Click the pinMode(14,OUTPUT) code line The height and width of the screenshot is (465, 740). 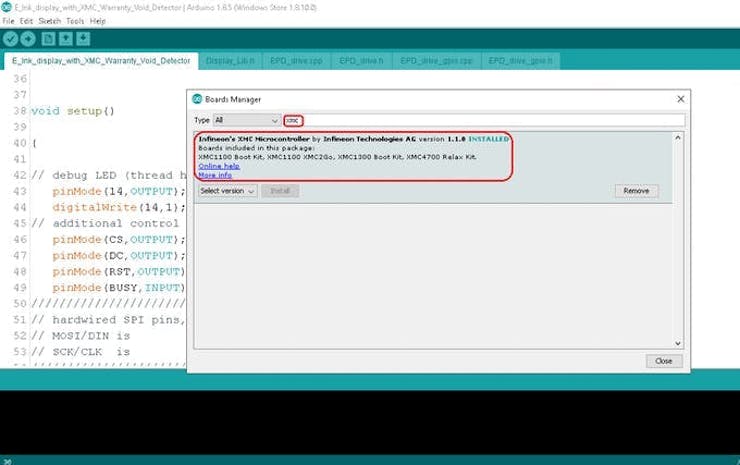119,192
